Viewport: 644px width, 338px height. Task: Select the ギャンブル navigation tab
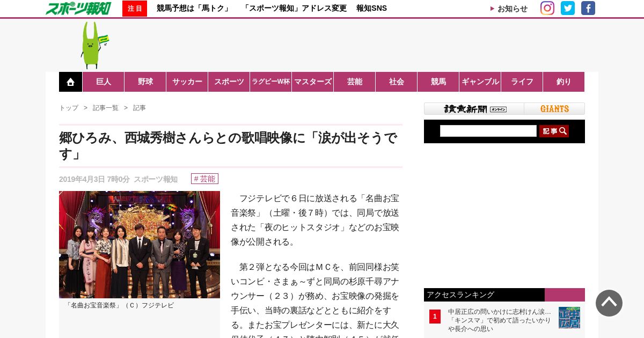coord(480,82)
